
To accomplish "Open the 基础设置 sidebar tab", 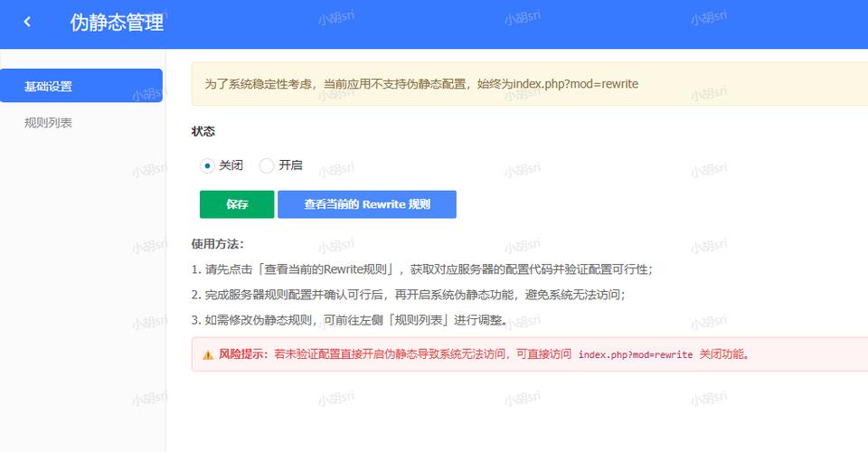I will (81, 86).
